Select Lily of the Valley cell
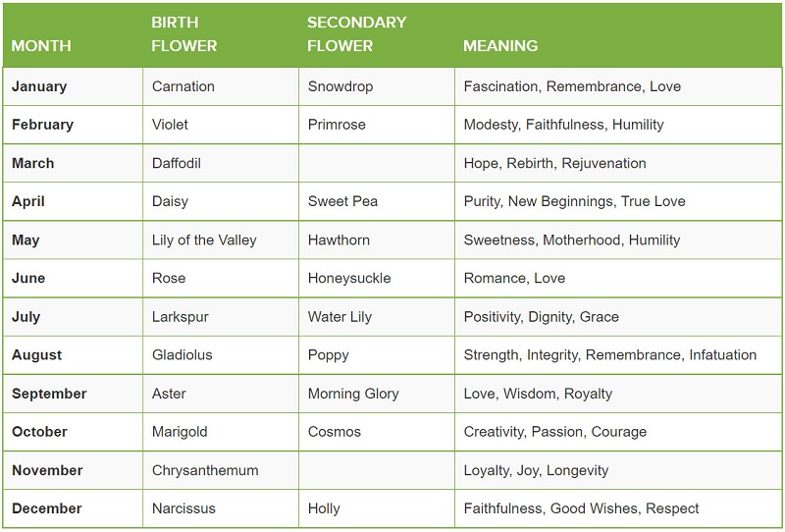The width and height of the screenshot is (785, 532). coord(204,239)
